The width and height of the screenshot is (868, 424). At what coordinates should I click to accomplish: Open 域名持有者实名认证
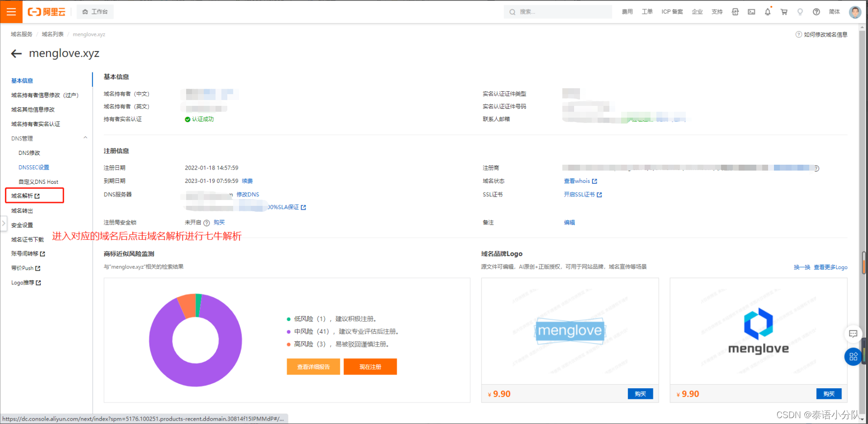[36, 124]
